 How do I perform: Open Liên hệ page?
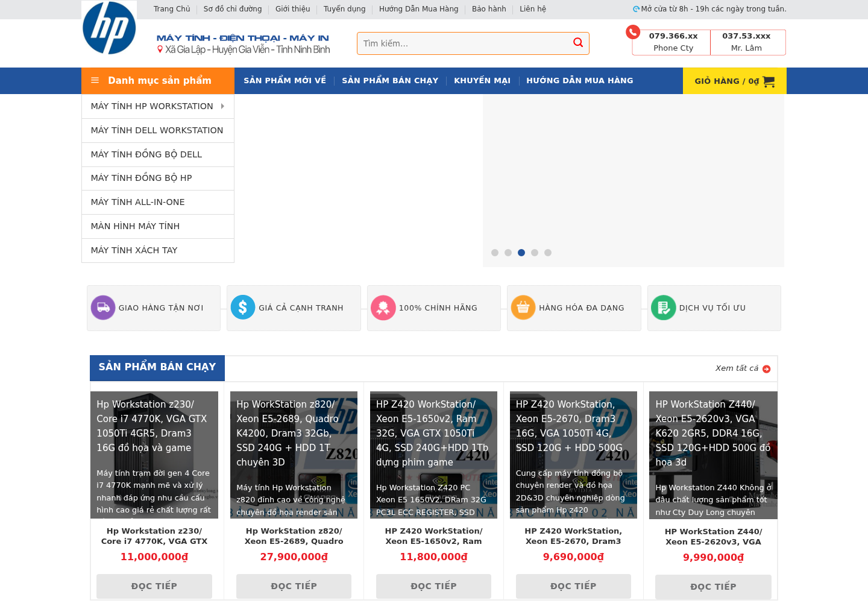click(533, 9)
